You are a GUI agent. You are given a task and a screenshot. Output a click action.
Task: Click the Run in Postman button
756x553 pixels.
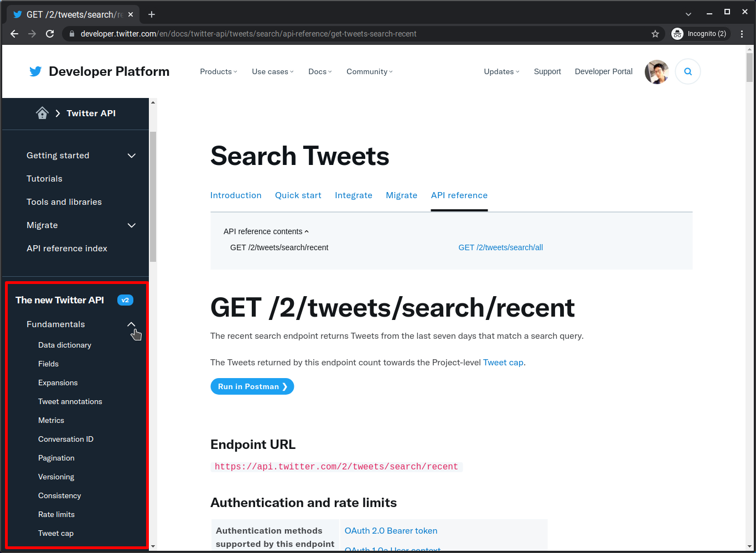coord(252,386)
